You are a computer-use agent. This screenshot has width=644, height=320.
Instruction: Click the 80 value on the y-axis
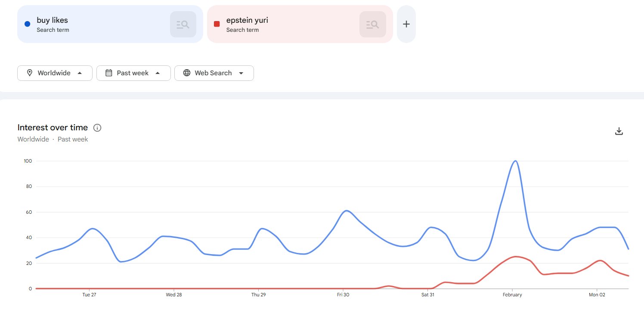coord(29,187)
